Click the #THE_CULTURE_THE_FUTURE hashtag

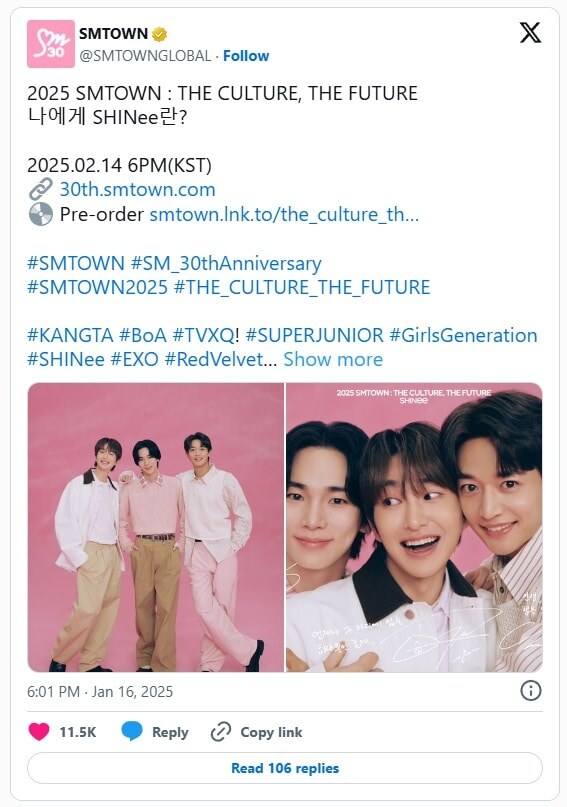coord(302,287)
